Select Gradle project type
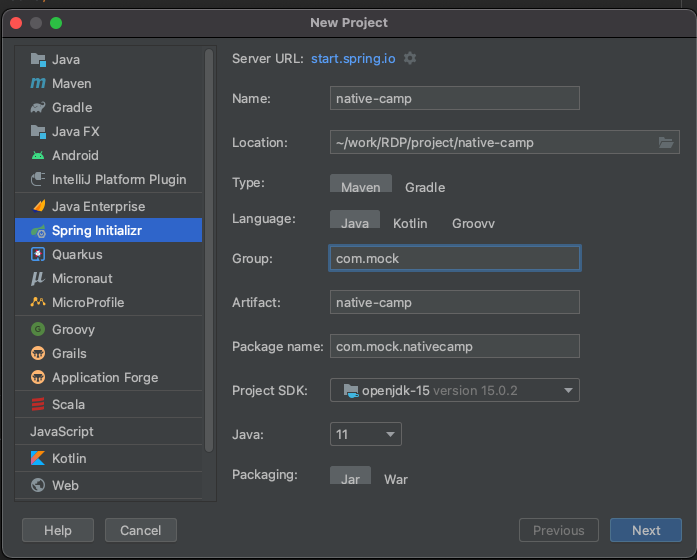Viewport: 697px width, 560px height. [425, 187]
